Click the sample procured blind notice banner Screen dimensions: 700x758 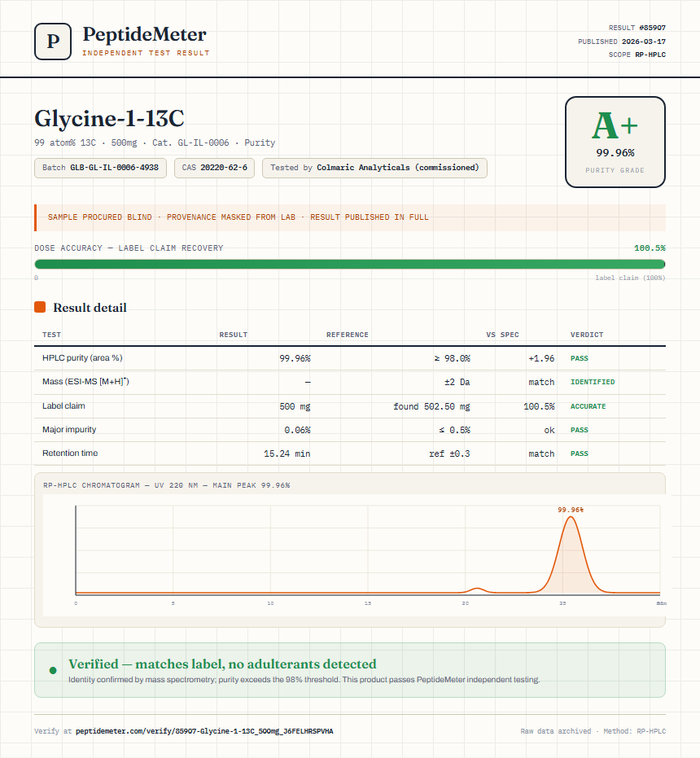(350, 217)
